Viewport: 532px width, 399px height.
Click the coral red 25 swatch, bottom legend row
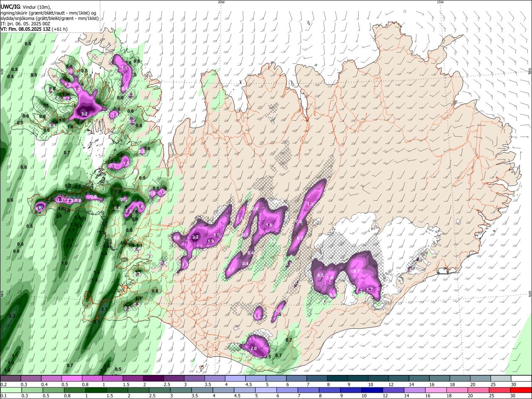[x=500, y=390]
